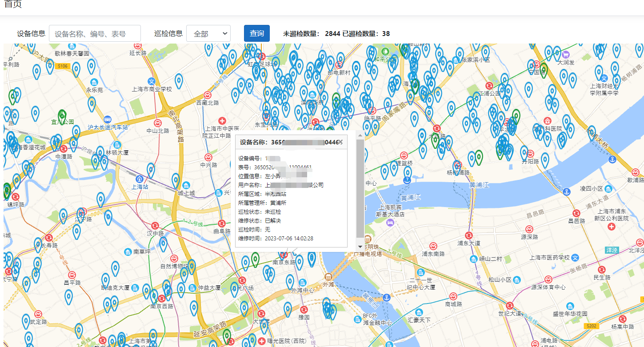
Task: Click the popup scrollbar up arrow
Action: [360, 136]
